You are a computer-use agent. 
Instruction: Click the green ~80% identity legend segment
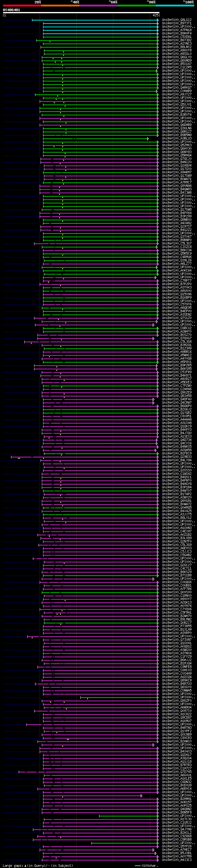coord(137,6)
